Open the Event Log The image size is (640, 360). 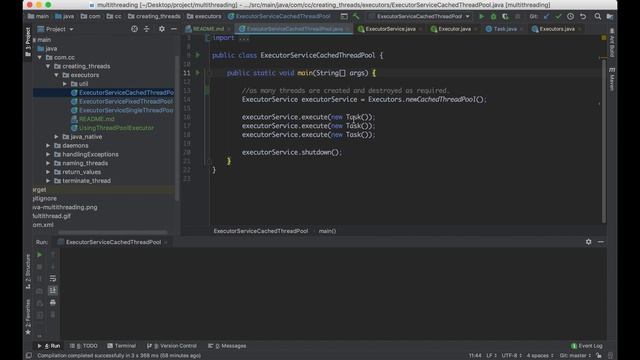pyautogui.click(x=587, y=346)
